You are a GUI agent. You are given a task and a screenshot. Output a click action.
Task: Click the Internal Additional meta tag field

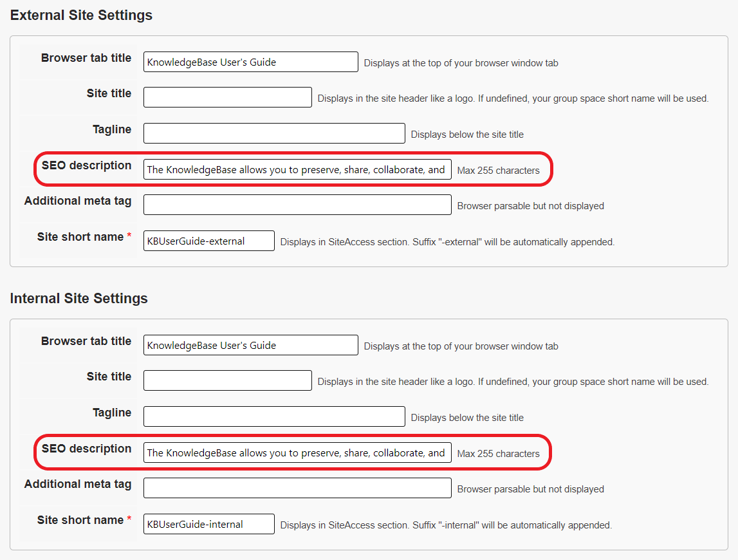[x=297, y=488]
